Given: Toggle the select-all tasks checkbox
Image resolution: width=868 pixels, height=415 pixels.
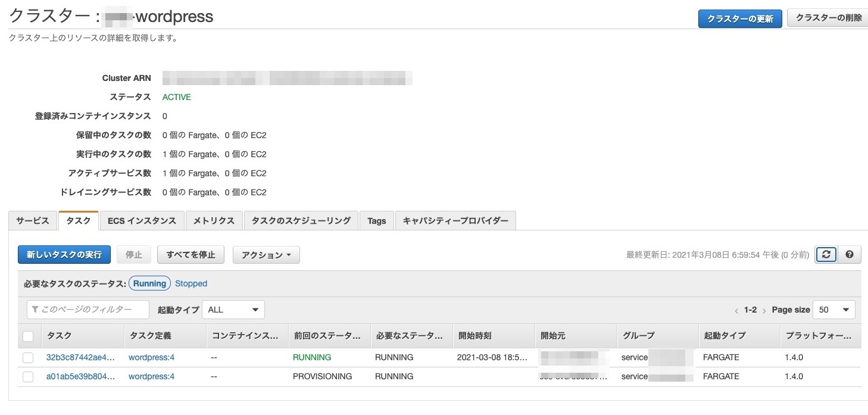Looking at the screenshot, I should coord(28,336).
